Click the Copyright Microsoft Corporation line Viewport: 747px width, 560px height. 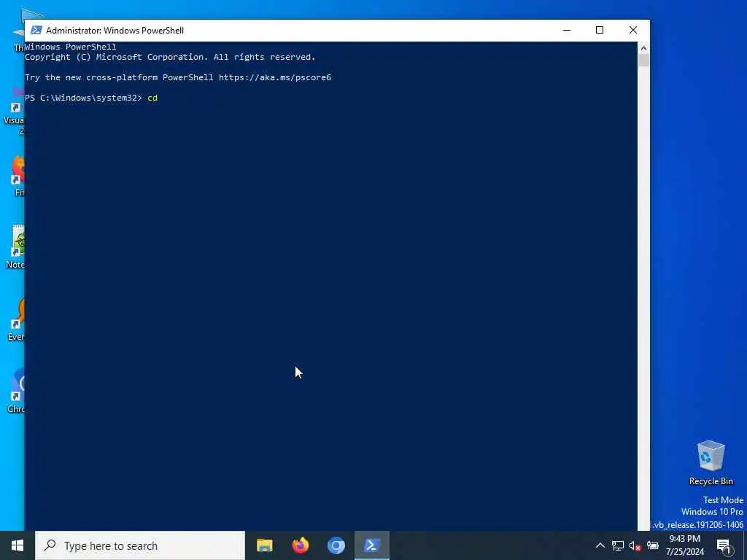pos(170,57)
